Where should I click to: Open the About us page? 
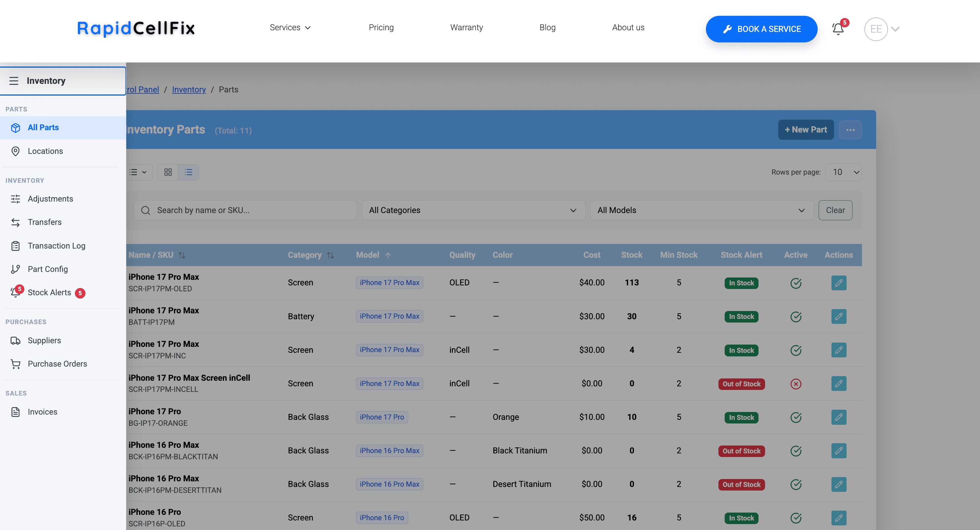point(628,27)
